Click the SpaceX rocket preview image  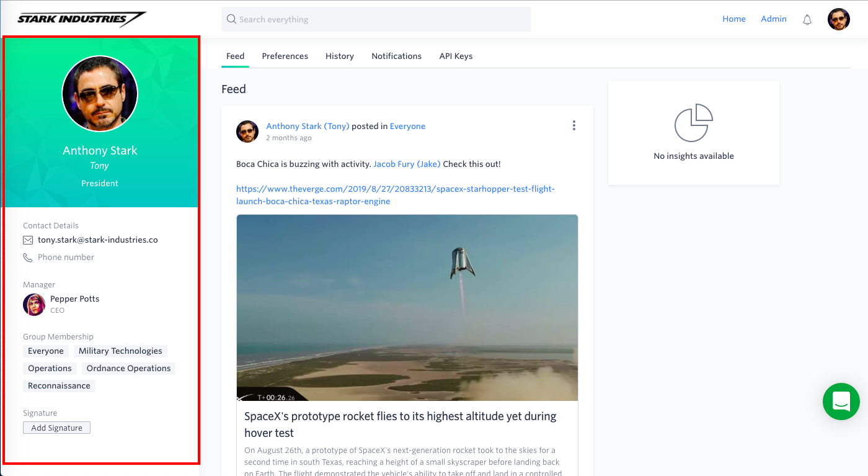tap(407, 308)
